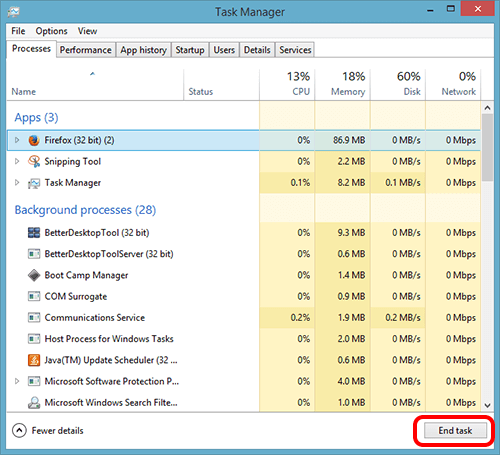Select the Boot Camp Manager row name
500x455 pixels.
coord(86,275)
